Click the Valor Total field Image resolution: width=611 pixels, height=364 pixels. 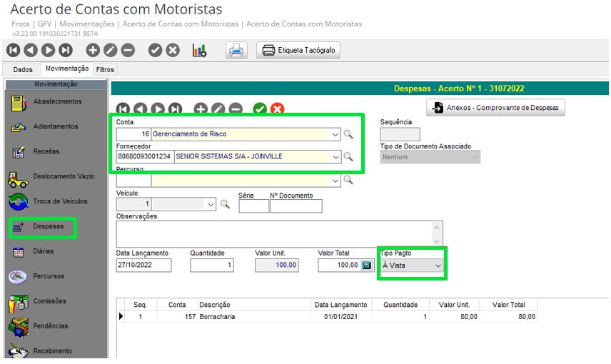(338, 266)
